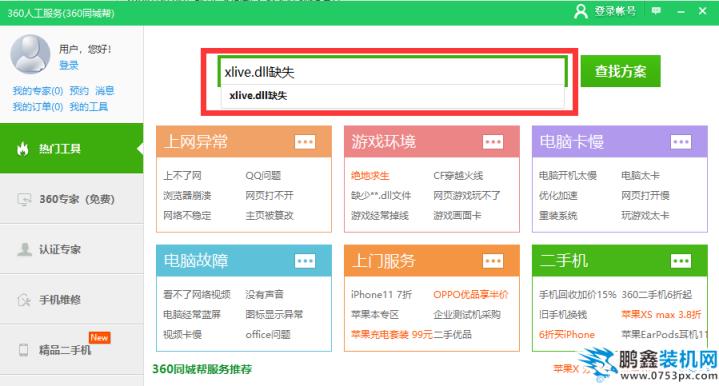Select the 热门工具 sidebar tab
The image size is (719, 386).
click(72, 149)
